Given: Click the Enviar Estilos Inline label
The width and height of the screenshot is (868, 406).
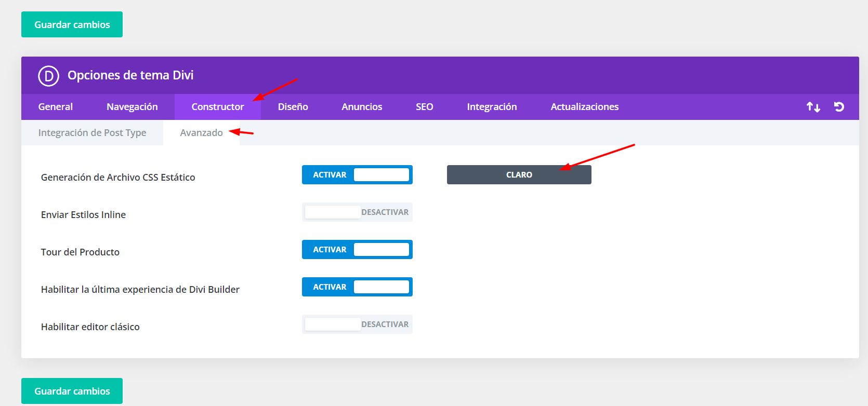Looking at the screenshot, I should (x=83, y=215).
